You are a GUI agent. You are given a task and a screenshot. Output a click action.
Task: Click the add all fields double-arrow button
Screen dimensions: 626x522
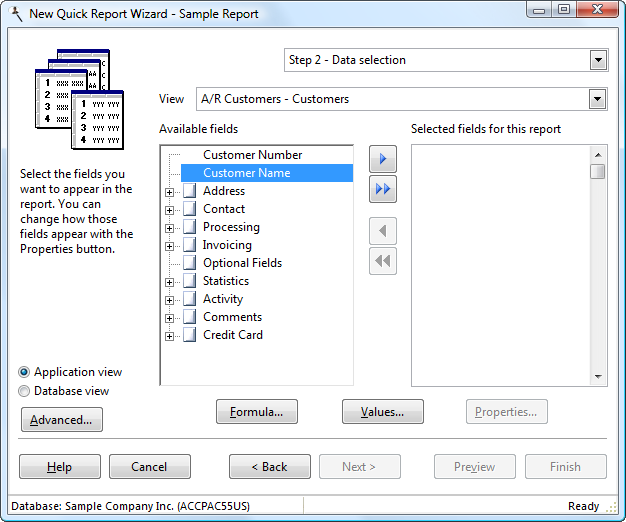click(383, 189)
